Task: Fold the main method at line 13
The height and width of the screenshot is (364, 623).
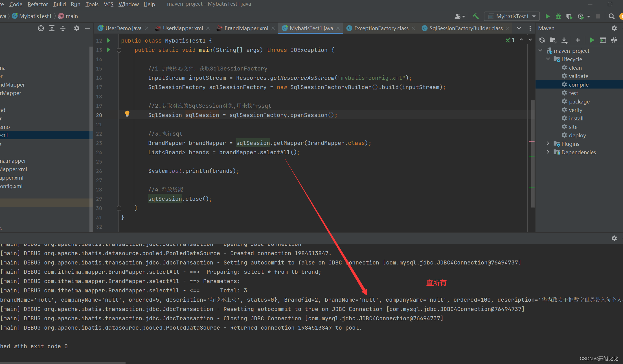Action: [x=119, y=50]
